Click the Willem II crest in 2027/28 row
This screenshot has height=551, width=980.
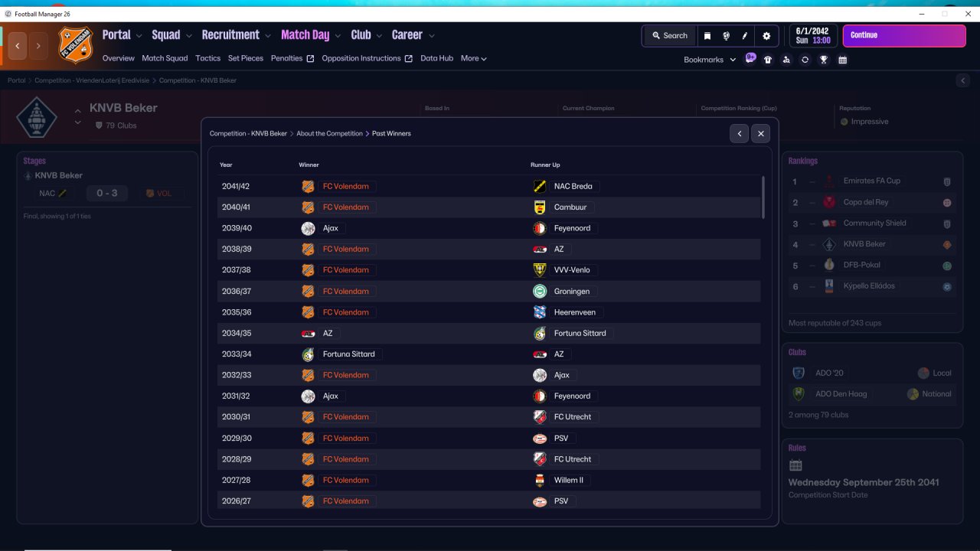pyautogui.click(x=540, y=481)
